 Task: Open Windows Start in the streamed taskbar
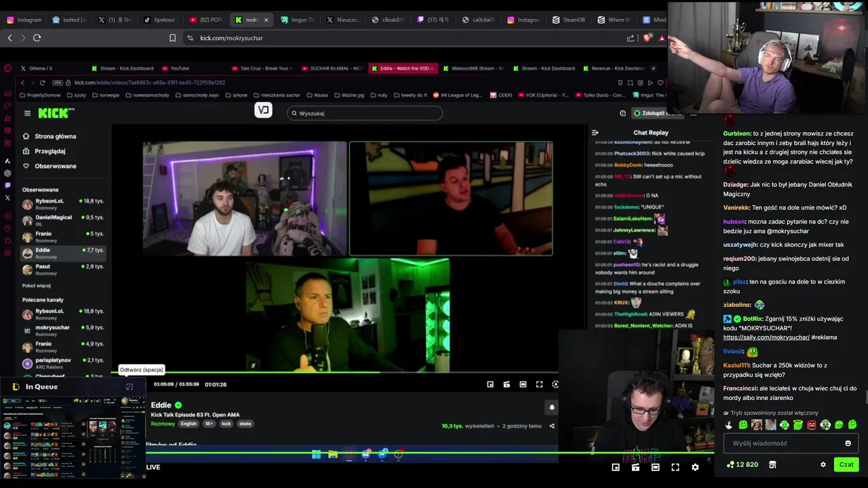(x=316, y=454)
